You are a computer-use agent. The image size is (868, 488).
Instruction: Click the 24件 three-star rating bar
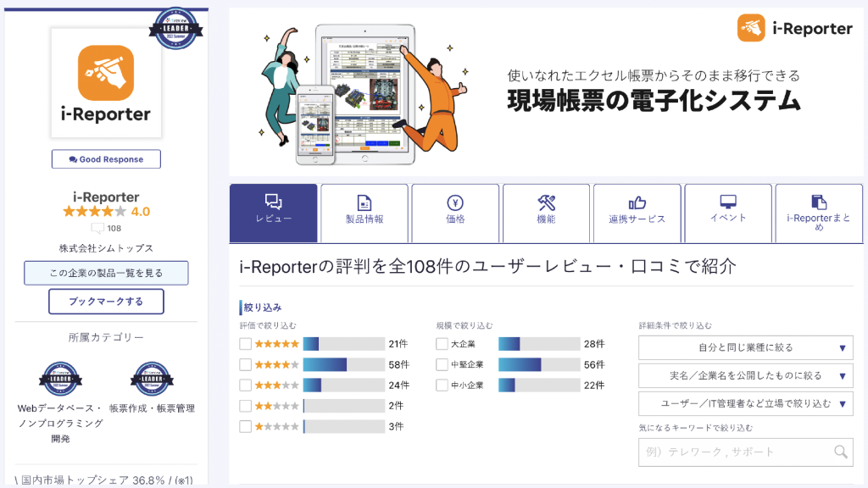[344, 385]
